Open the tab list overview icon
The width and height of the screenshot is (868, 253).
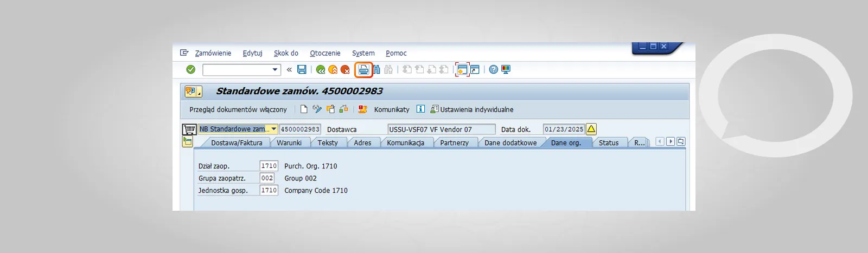[x=681, y=141]
